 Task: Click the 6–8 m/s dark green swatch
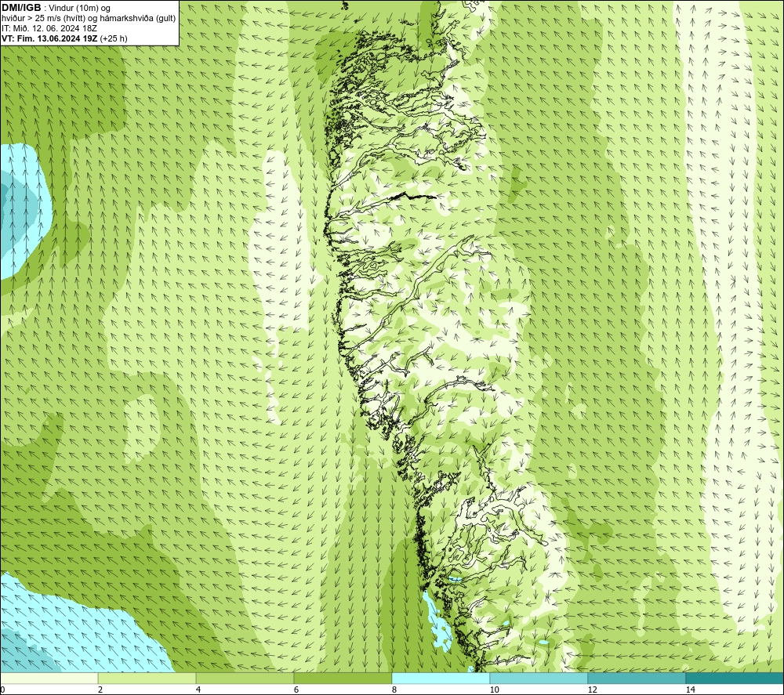[x=343, y=678]
